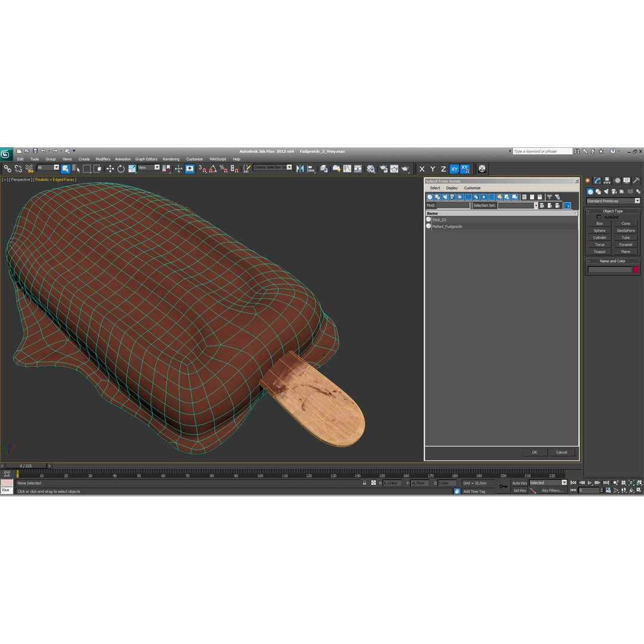
Task: Restrict to the X axis
Action: point(422,169)
